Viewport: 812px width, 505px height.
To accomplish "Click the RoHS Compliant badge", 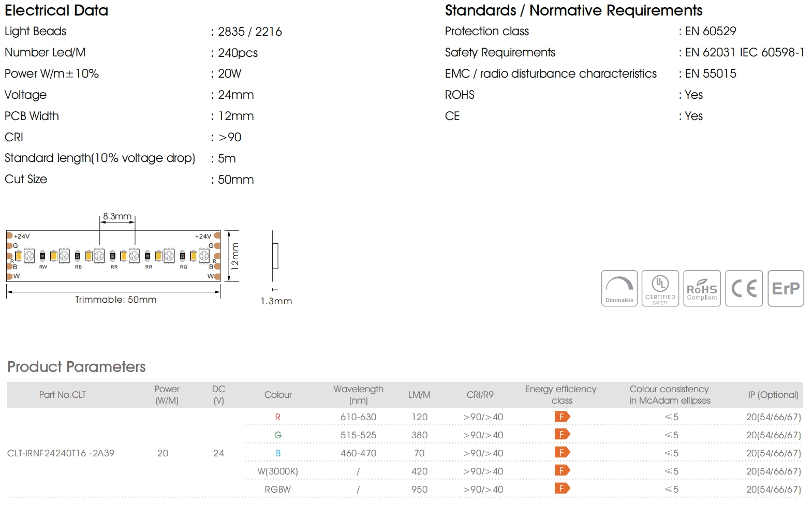I will [x=702, y=288].
